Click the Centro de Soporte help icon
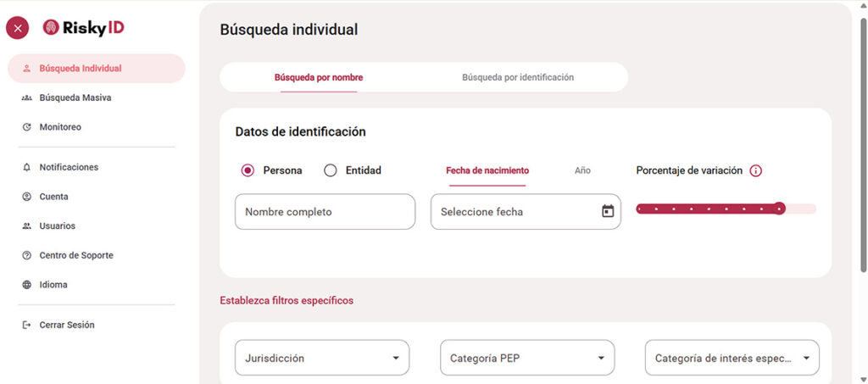868x384 pixels. 26,255
